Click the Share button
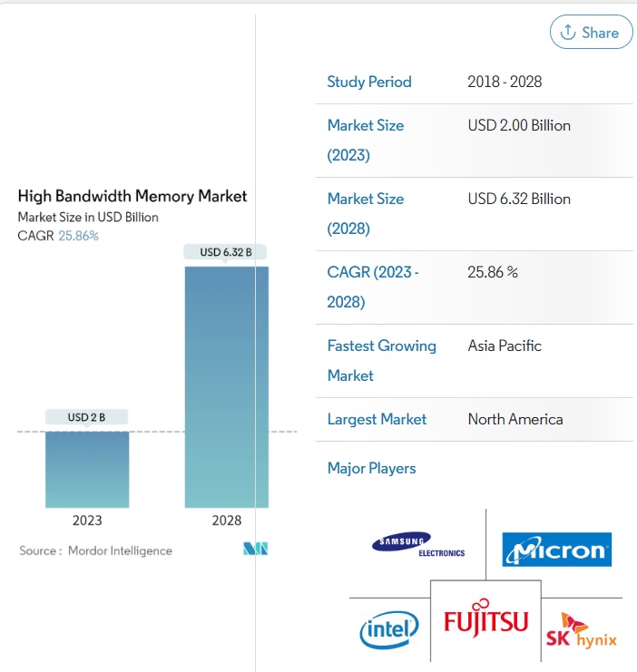 click(591, 32)
